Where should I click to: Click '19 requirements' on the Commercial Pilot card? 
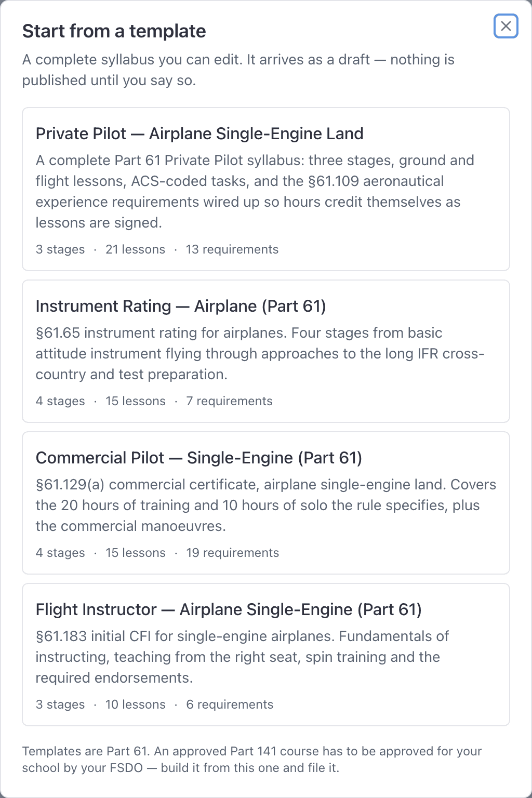coord(232,553)
